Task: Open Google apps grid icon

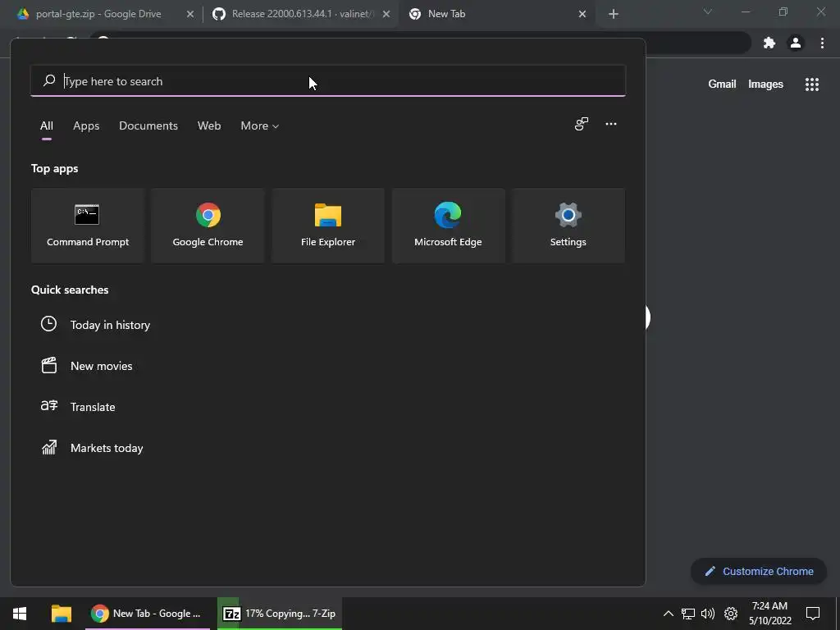Action: pos(812,84)
